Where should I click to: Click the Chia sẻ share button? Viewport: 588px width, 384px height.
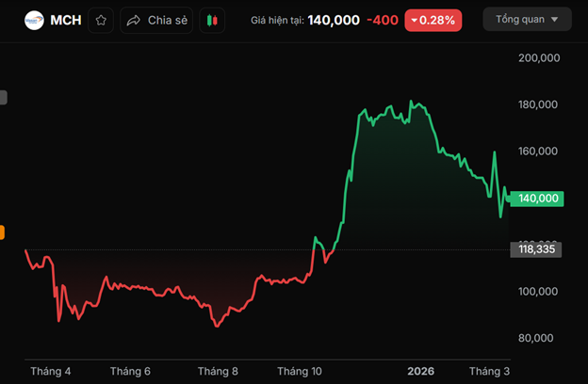pos(156,20)
